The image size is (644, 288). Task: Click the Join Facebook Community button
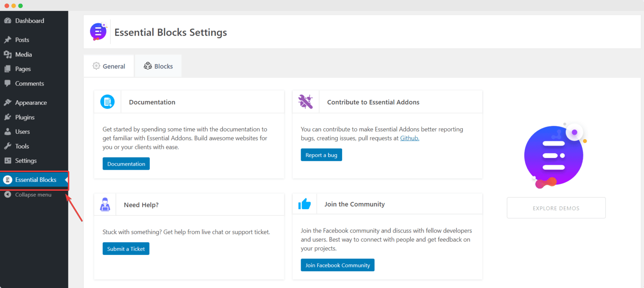337,265
